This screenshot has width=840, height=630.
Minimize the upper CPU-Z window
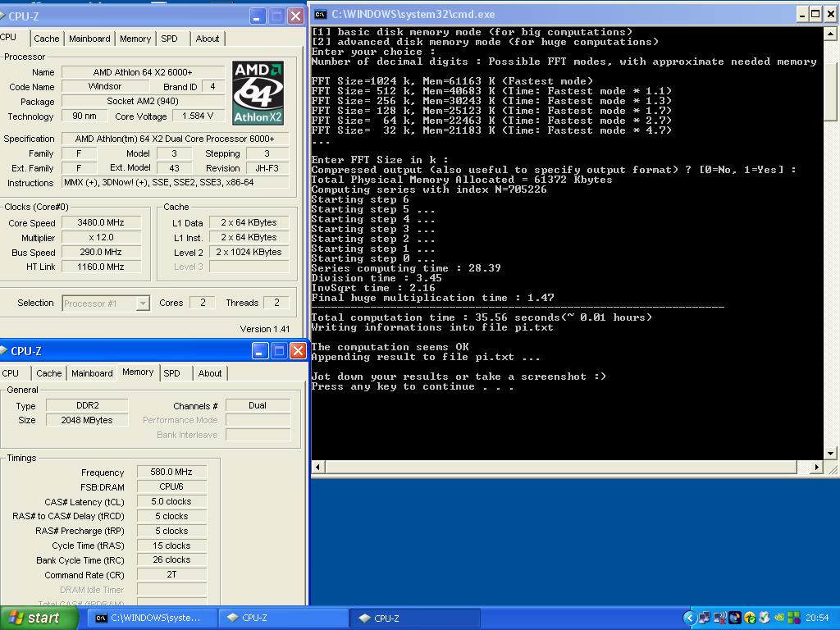click(x=258, y=16)
